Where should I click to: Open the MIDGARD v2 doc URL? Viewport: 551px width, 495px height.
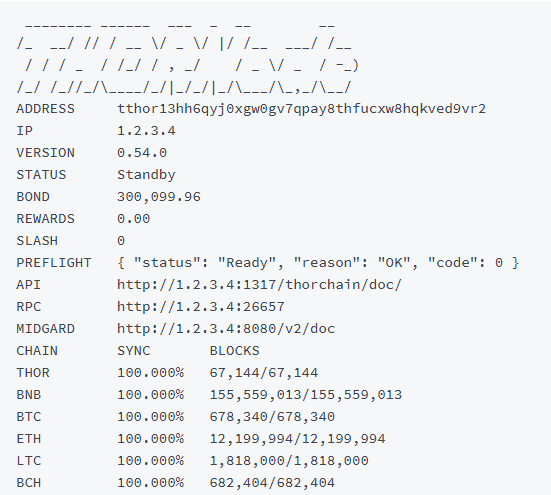[226, 329]
